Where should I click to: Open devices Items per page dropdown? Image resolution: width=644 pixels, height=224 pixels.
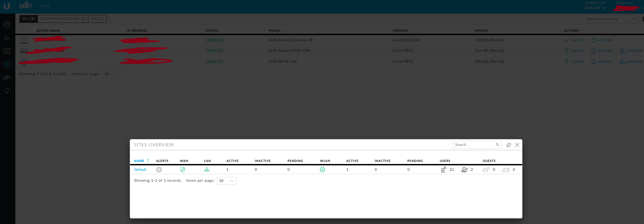(112, 74)
